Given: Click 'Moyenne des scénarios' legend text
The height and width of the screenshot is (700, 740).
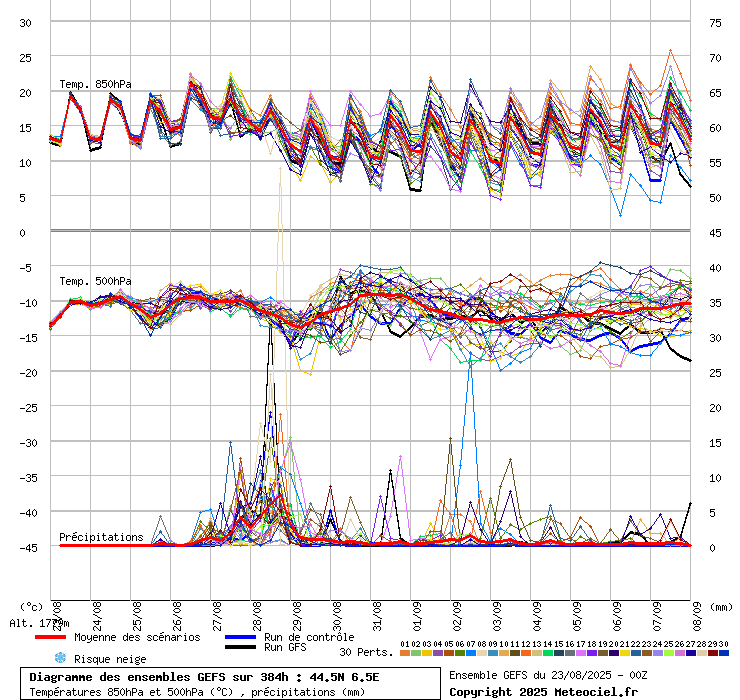Looking at the screenshot, I should (137, 637).
